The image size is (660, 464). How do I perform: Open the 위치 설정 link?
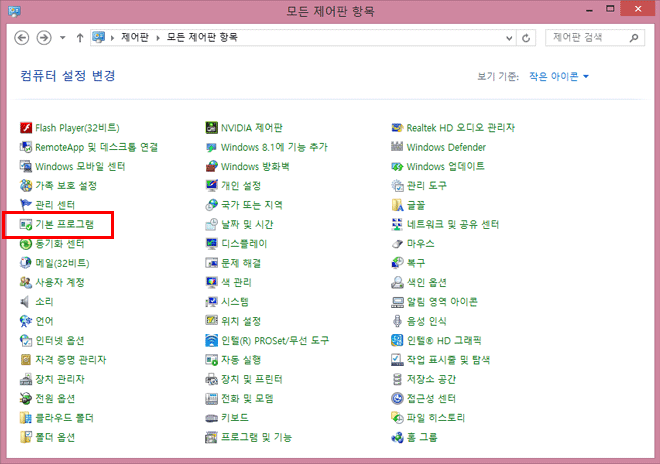tap(241, 321)
